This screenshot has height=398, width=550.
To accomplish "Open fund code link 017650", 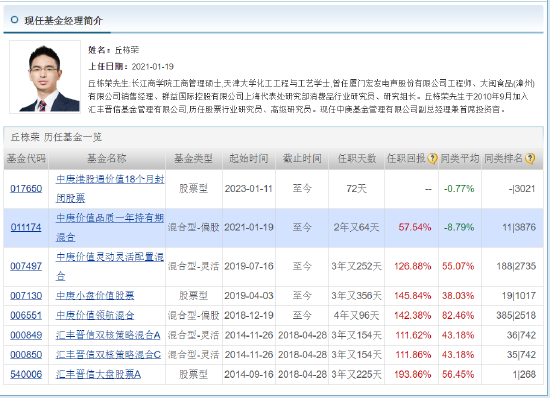I will [x=26, y=189].
